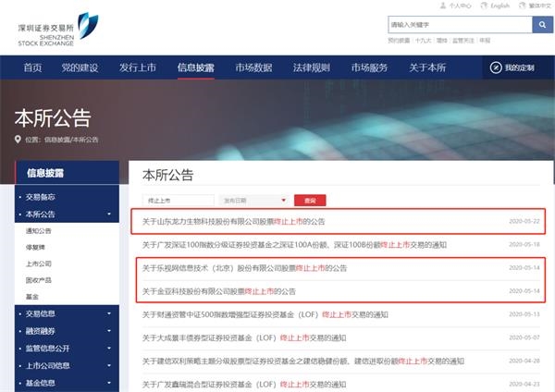Open 建信双利策略主题分级基金 notice
Screen dimensions: 555x392
tap(303, 361)
